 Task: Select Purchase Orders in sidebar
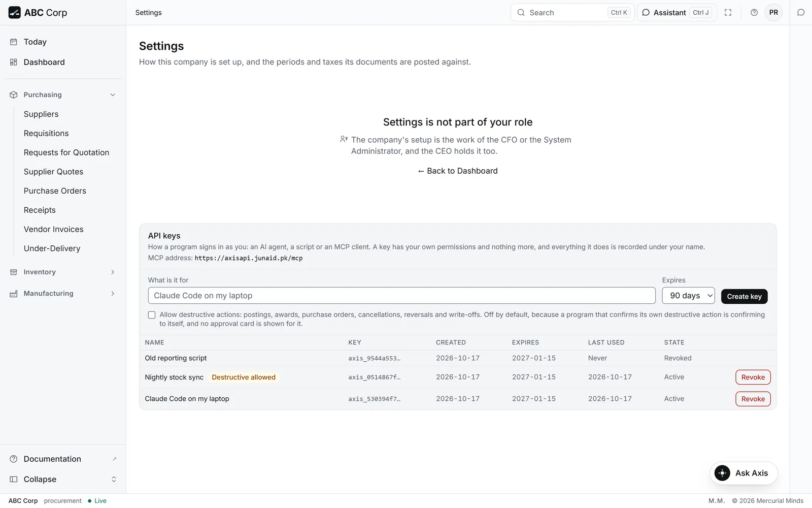point(55,191)
